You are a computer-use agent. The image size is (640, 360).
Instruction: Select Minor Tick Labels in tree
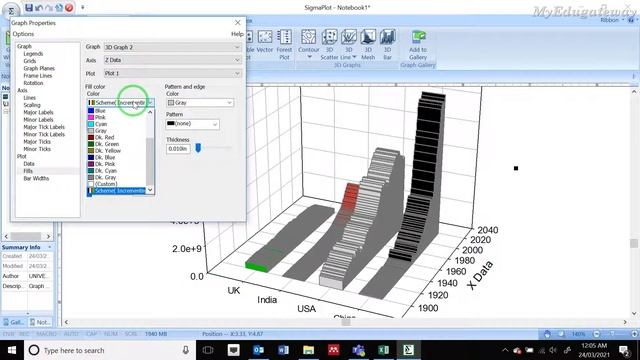(44, 134)
